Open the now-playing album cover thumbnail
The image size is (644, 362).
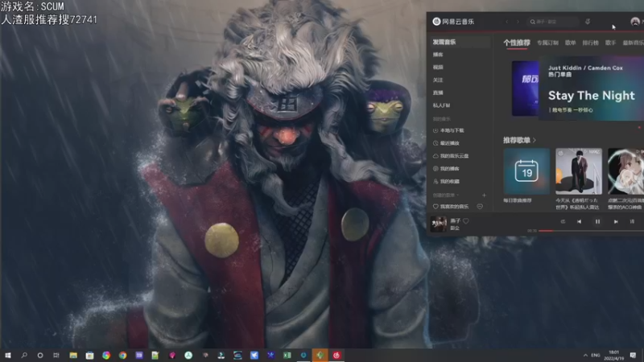click(x=438, y=224)
